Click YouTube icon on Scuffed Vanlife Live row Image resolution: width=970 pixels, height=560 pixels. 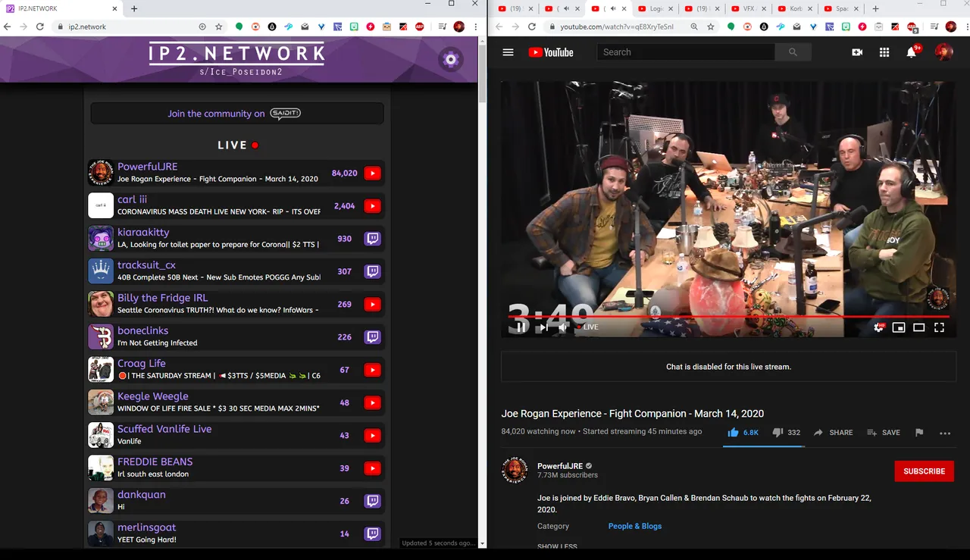click(x=372, y=435)
